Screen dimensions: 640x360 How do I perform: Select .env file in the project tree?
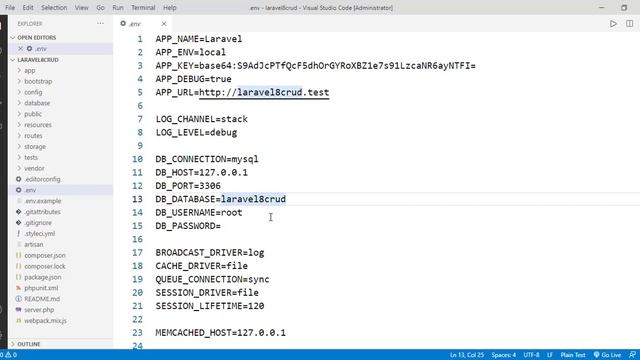60,190
